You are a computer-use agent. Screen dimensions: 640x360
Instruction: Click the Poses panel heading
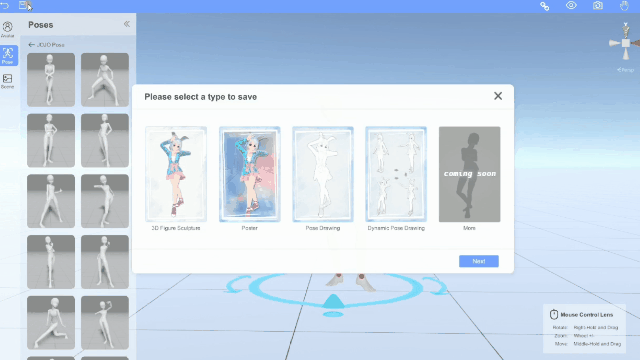[x=40, y=25]
